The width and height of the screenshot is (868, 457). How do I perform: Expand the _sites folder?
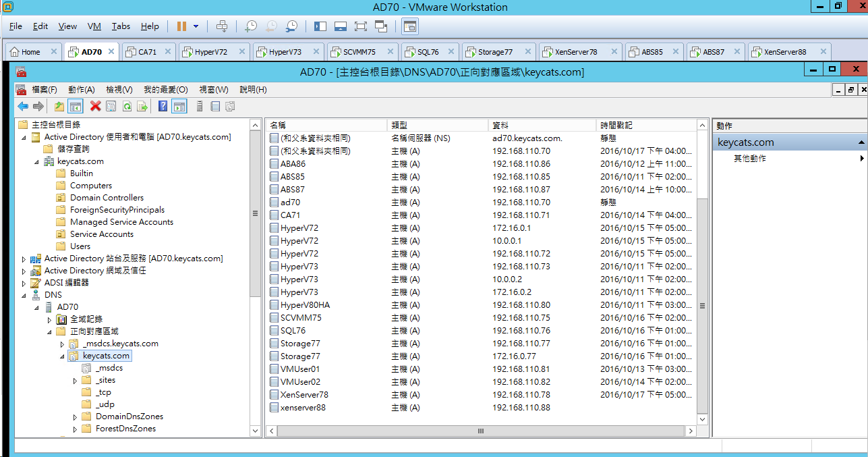(x=75, y=381)
